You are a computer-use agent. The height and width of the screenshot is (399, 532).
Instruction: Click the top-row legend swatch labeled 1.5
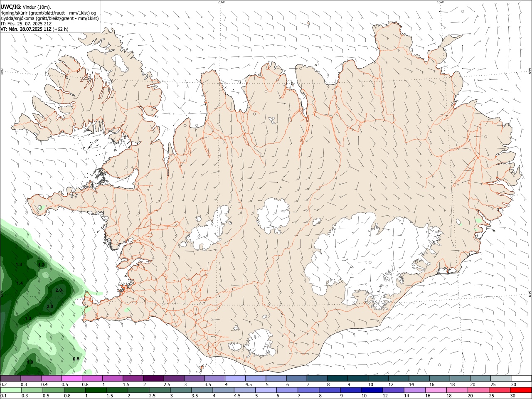tap(133, 379)
